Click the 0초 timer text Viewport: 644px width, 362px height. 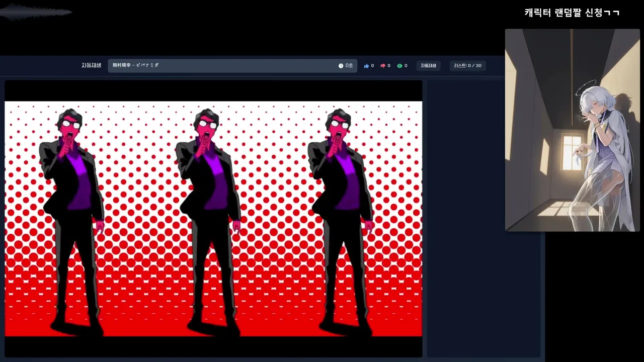tap(349, 66)
